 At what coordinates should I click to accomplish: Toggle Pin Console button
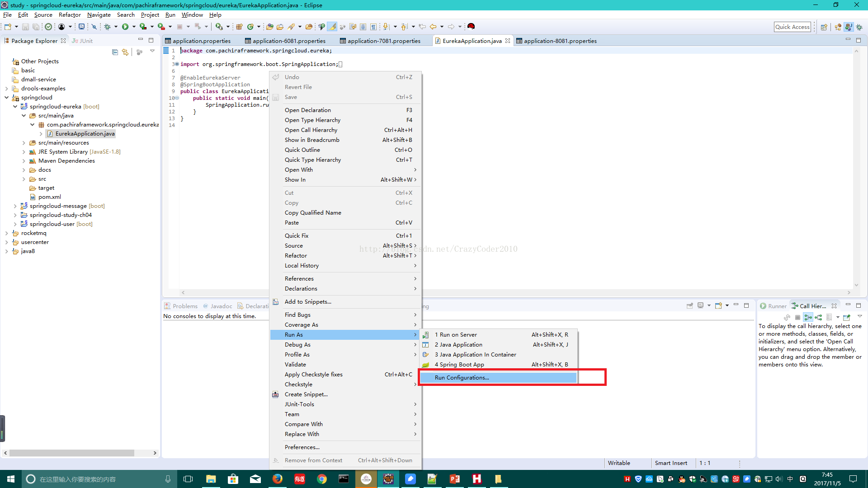pyautogui.click(x=690, y=306)
